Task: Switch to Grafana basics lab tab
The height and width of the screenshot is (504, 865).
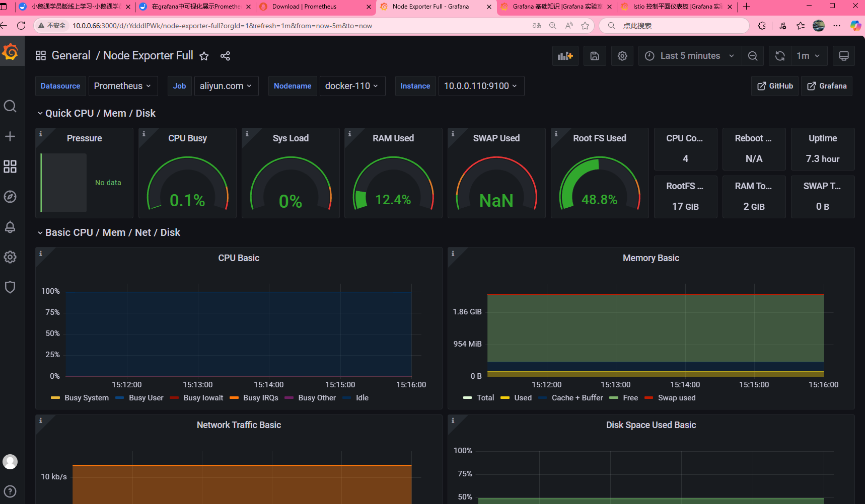Action: tap(556, 7)
